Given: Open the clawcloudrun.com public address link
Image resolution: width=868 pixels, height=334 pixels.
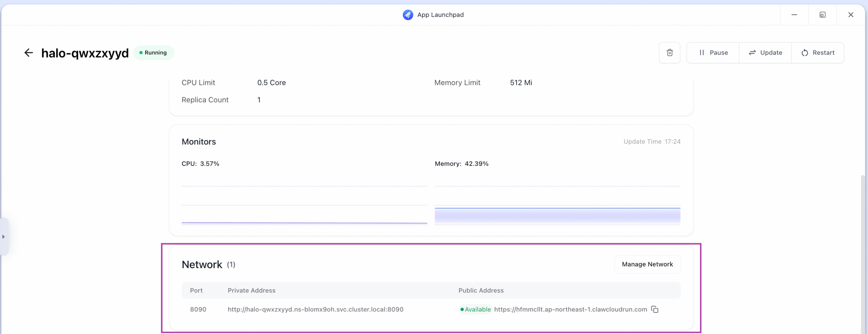Looking at the screenshot, I should [x=570, y=309].
